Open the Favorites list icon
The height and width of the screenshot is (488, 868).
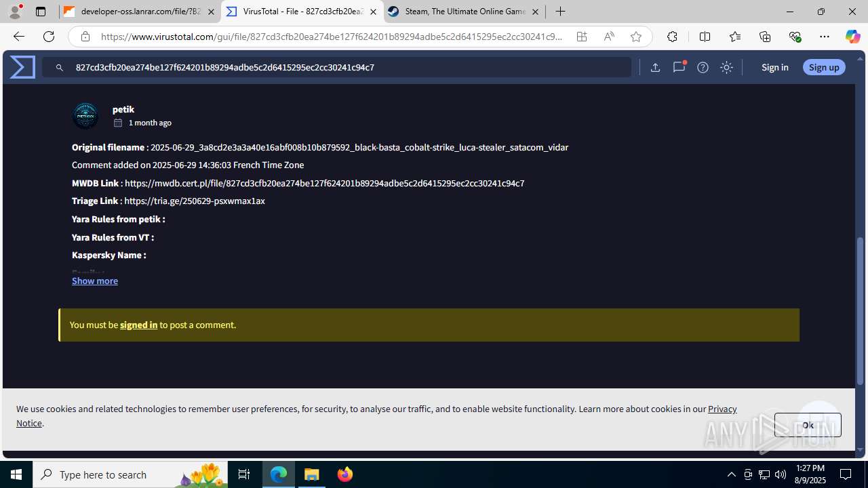(x=735, y=37)
